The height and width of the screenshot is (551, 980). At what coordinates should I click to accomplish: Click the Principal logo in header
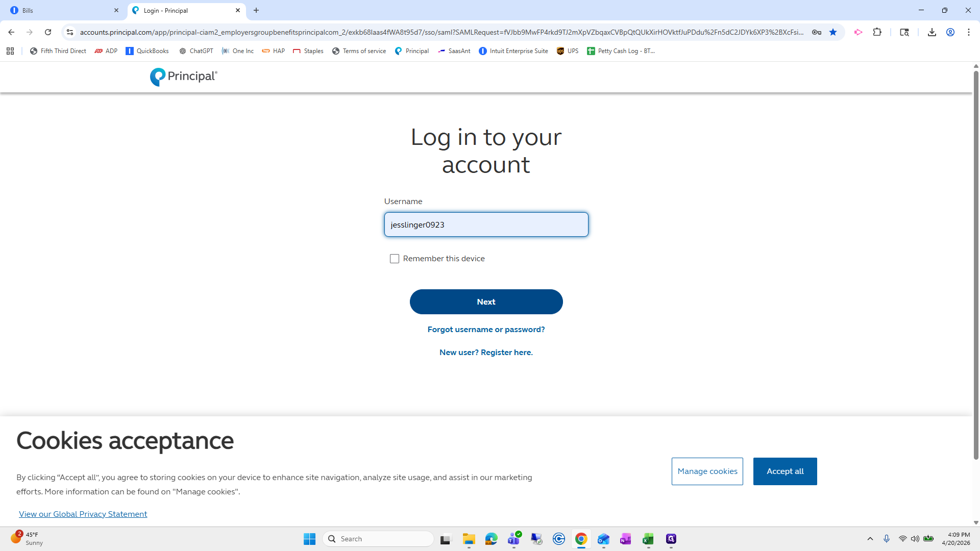183,77
